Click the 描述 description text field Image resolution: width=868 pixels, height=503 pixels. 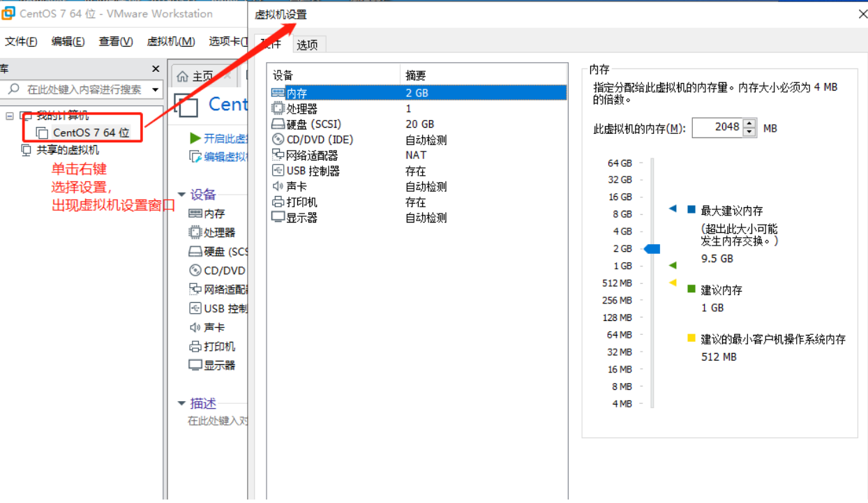point(217,421)
